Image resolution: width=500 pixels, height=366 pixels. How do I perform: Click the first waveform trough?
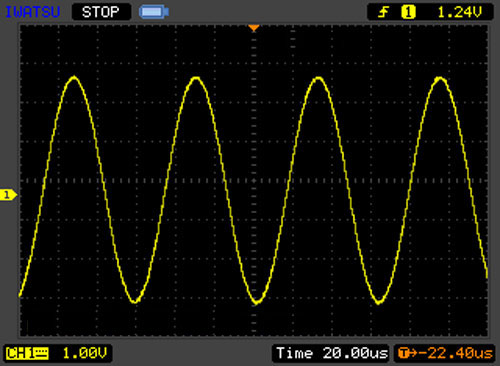[135, 301]
